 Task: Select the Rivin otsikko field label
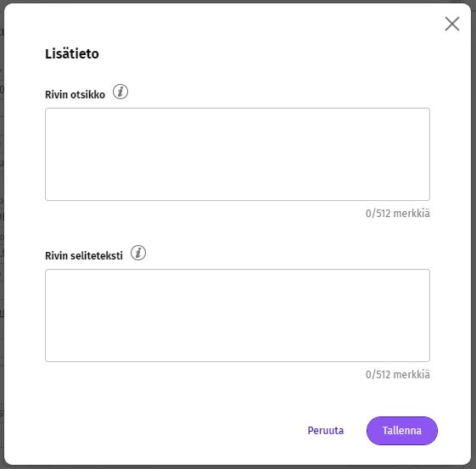click(x=75, y=95)
